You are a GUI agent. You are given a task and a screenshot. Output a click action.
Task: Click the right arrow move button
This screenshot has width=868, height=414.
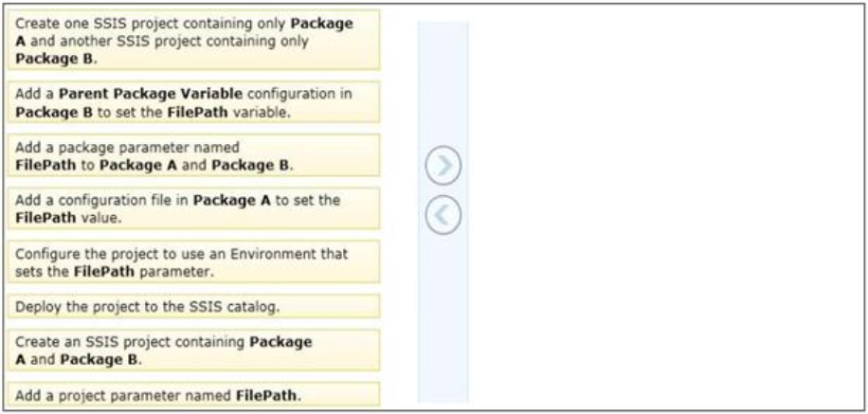443,165
